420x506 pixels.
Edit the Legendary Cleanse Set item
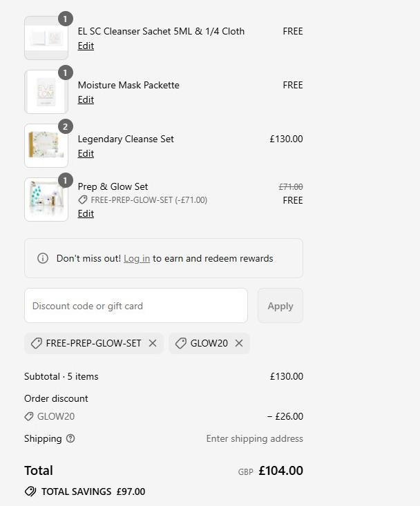86,154
